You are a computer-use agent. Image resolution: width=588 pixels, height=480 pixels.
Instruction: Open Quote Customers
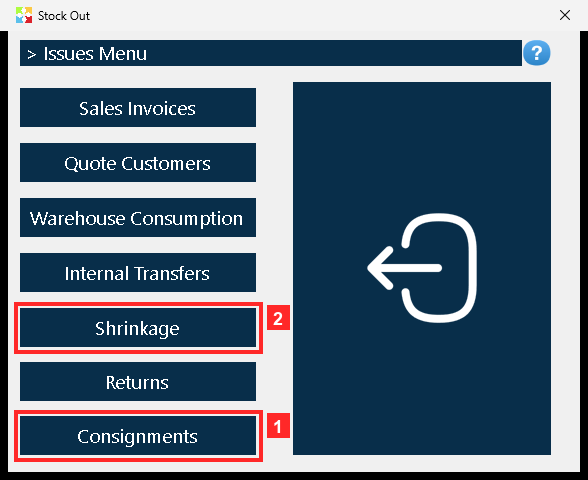pyautogui.click(x=138, y=162)
